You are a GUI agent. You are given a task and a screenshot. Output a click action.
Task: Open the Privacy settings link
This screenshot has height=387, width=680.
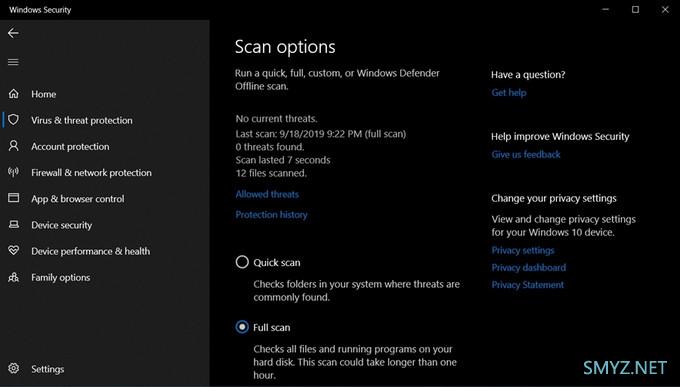[523, 250]
